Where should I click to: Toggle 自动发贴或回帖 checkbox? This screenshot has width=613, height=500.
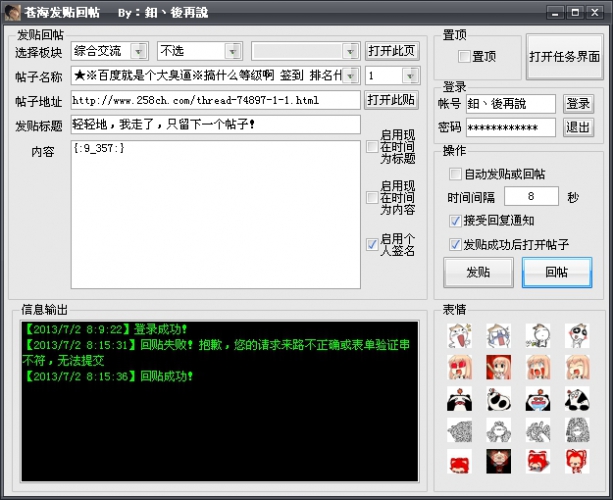point(456,173)
